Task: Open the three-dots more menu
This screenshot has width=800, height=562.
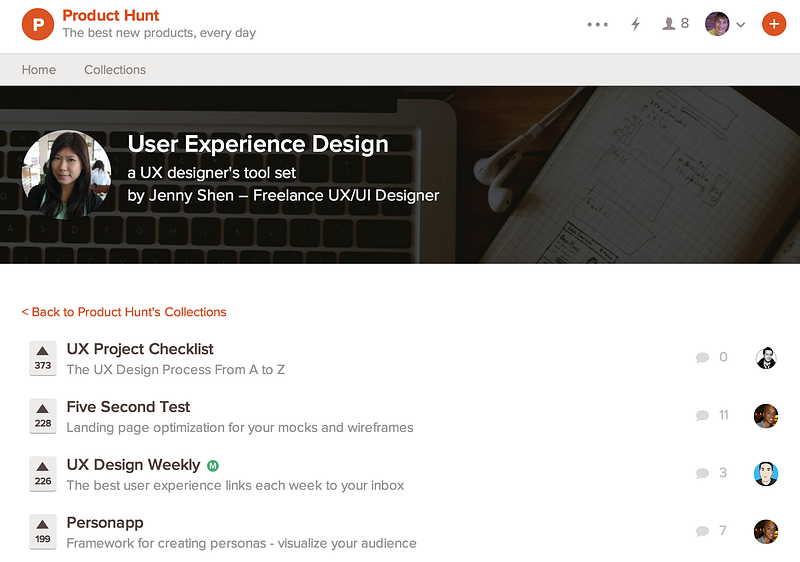Action: [x=597, y=24]
